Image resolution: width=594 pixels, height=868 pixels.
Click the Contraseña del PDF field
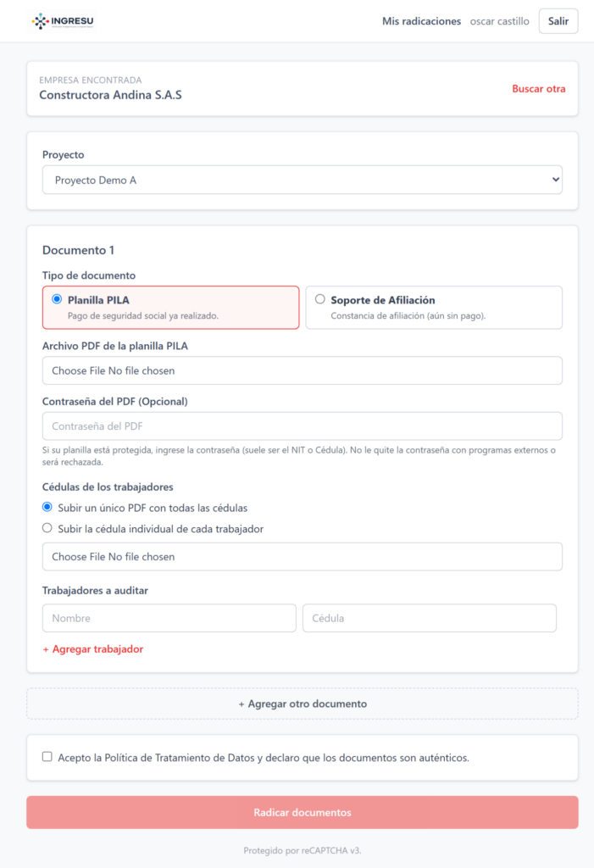(x=303, y=426)
